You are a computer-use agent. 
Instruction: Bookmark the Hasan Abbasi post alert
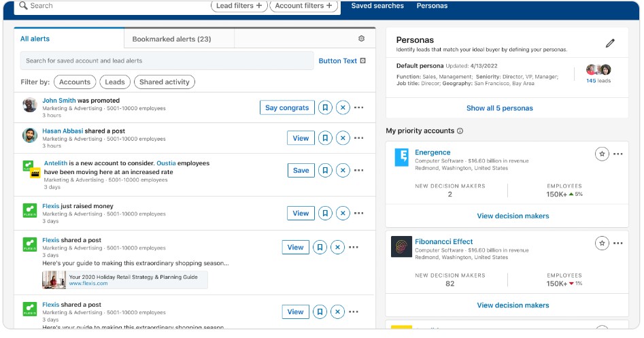[x=325, y=138]
